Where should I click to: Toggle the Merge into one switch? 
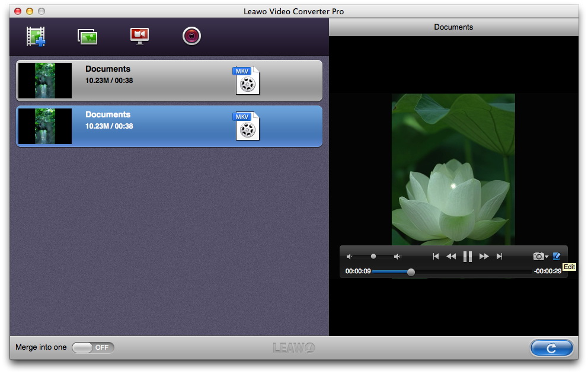(93, 347)
